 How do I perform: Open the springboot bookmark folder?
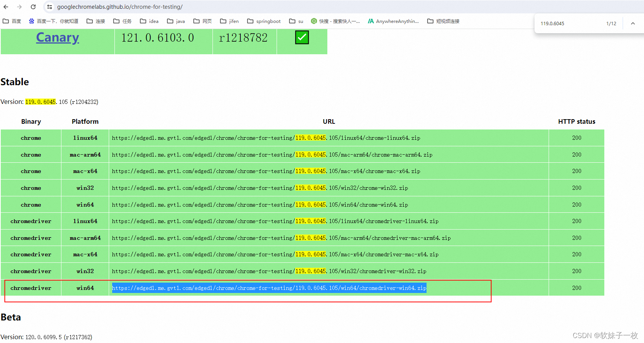[x=264, y=21]
